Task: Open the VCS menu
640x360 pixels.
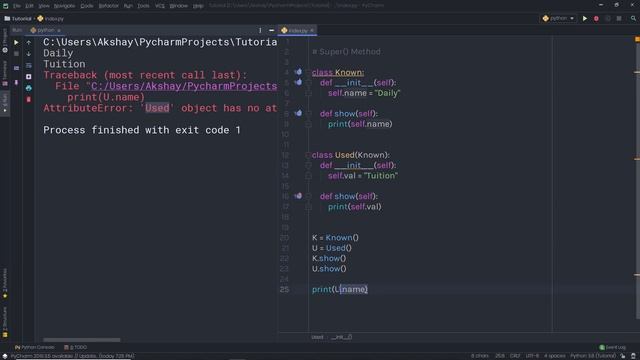Action: pyautogui.click(x=160, y=6)
